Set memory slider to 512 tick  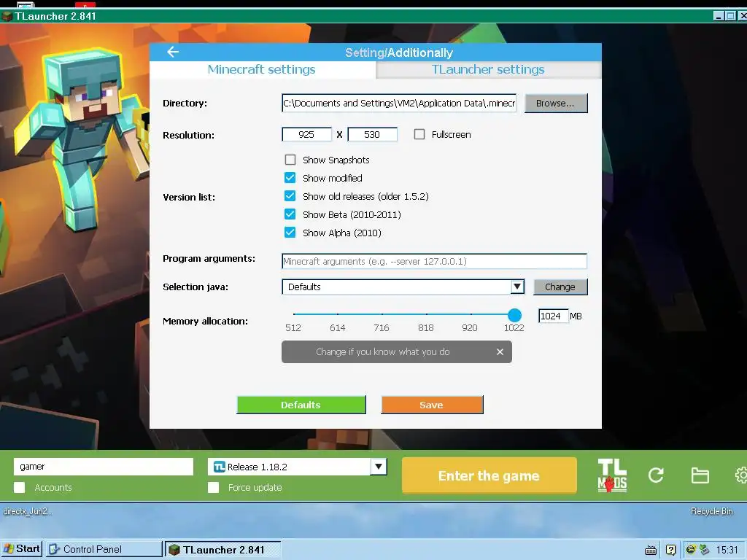294,314
